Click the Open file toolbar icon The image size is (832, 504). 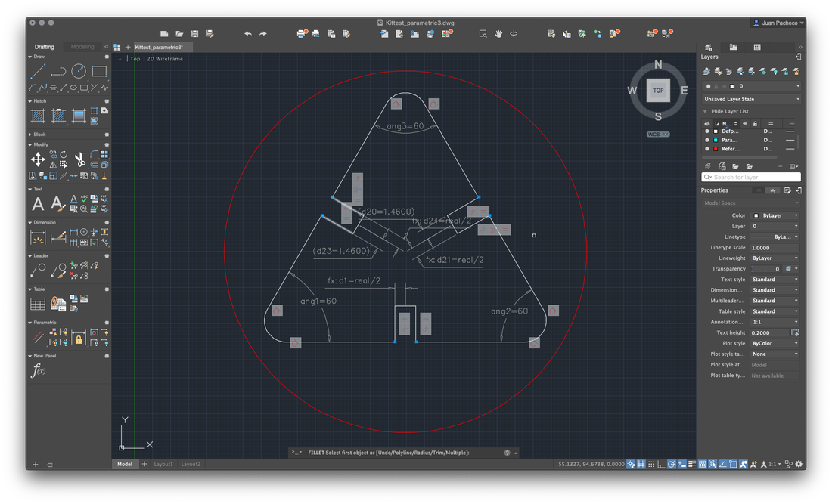(179, 34)
